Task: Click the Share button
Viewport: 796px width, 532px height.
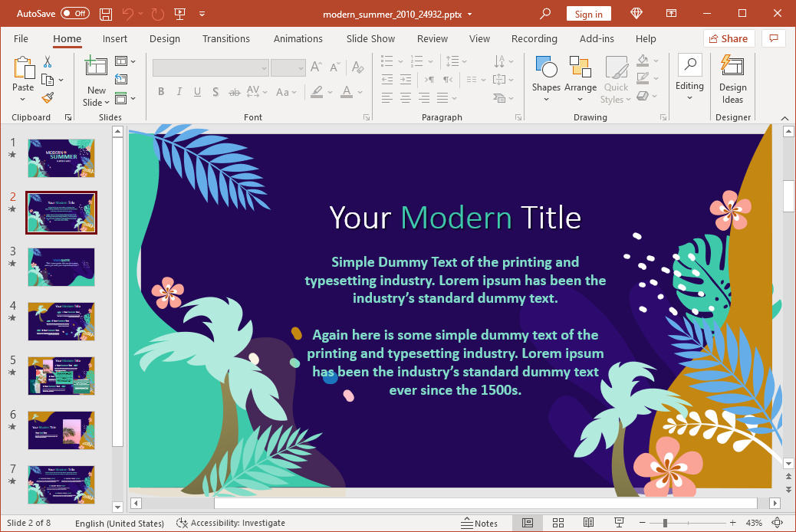Action: [729, 38]
